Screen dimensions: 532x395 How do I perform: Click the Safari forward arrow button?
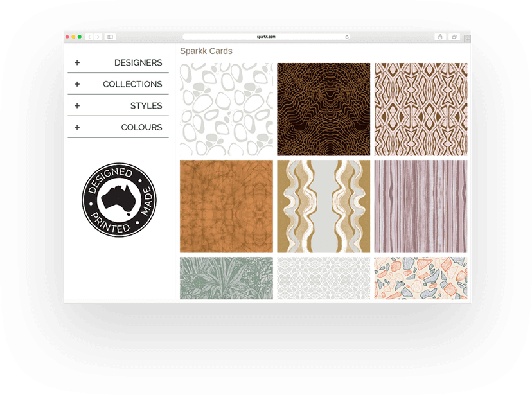[x=98, y=37]
